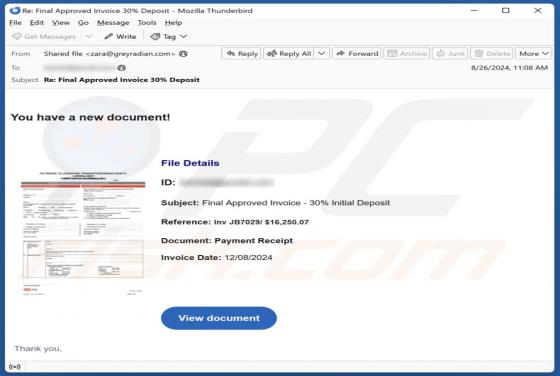Mark the message as Junk
The image size is (560, 376).
click(x=450, y=54)
